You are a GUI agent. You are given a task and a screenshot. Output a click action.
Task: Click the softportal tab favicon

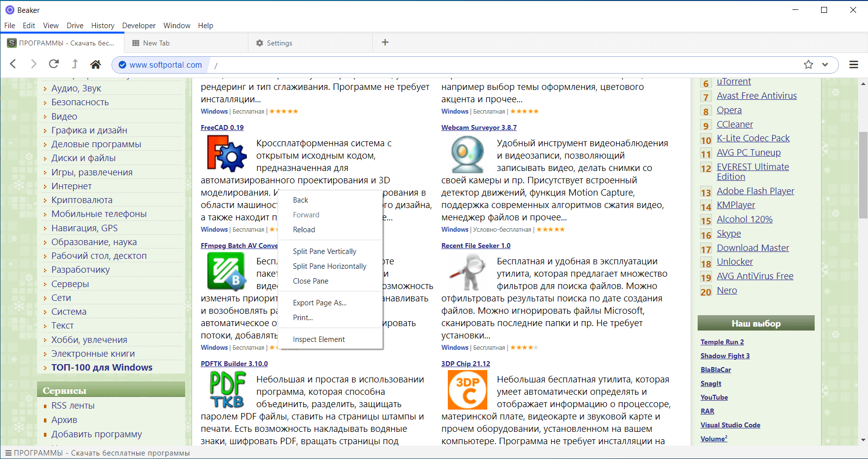pyautogui.click(x=11, y=43)
